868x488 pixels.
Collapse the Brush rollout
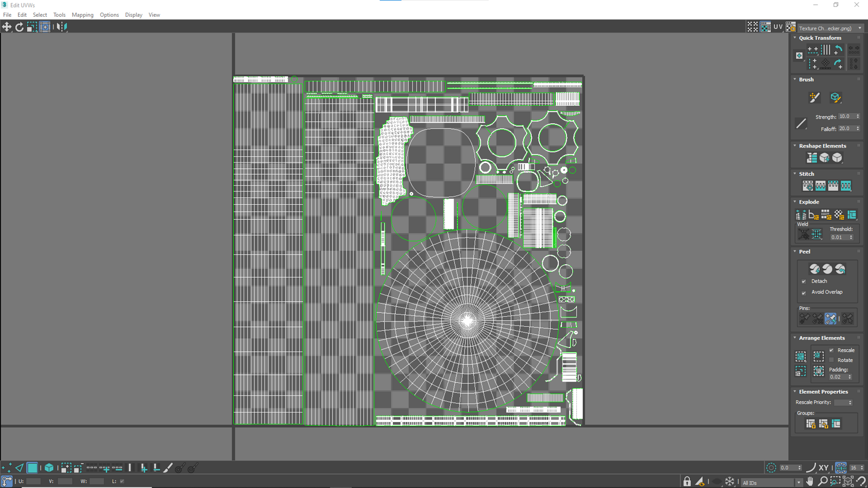coord(795,80)
